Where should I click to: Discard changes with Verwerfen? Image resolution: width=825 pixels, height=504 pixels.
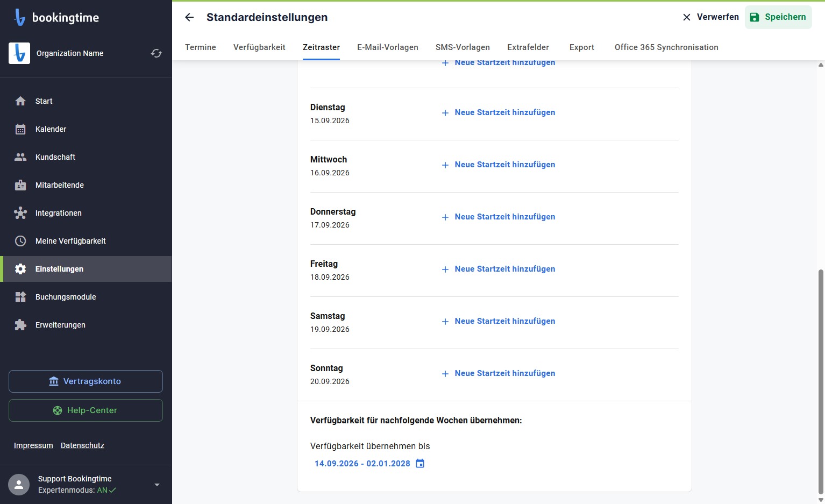710,17
